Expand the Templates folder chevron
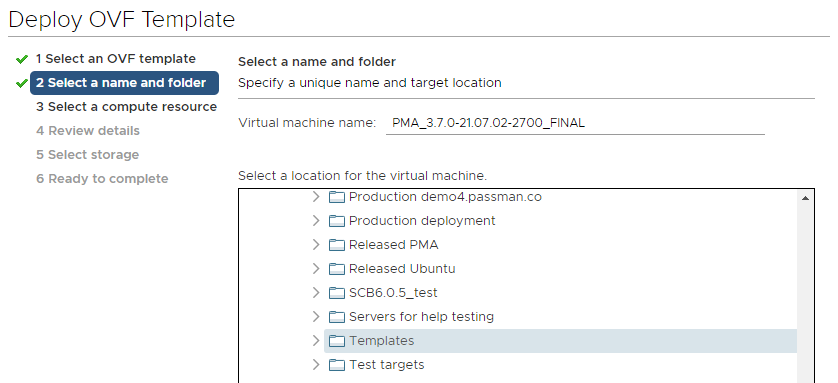838x383 pixels. (x=316, y=341)
